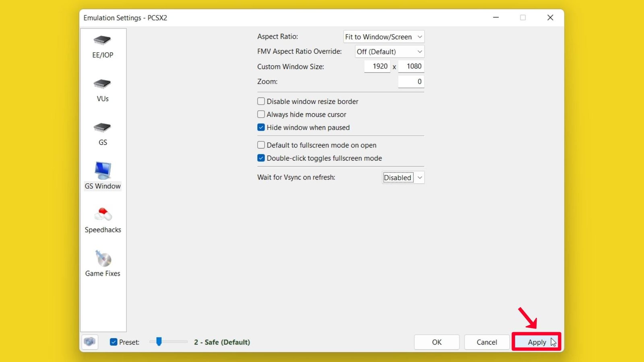Click the Preset level slider handle
The height and width of the screenshot is (362, 644).
(159, 341)
